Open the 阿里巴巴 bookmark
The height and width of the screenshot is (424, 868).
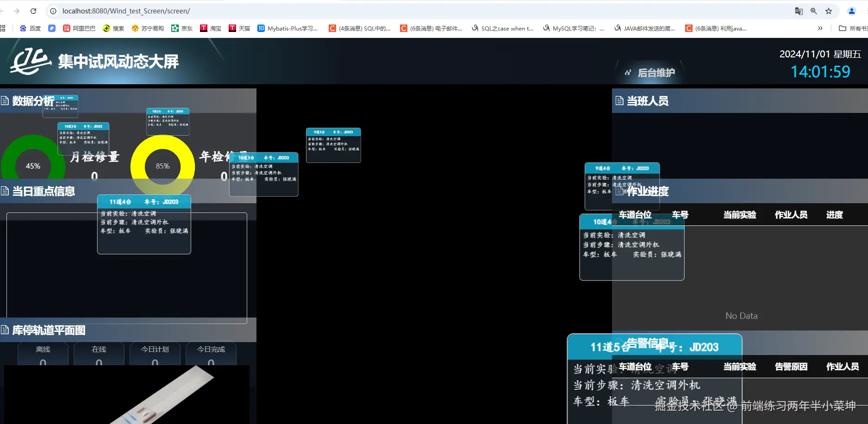79,28
